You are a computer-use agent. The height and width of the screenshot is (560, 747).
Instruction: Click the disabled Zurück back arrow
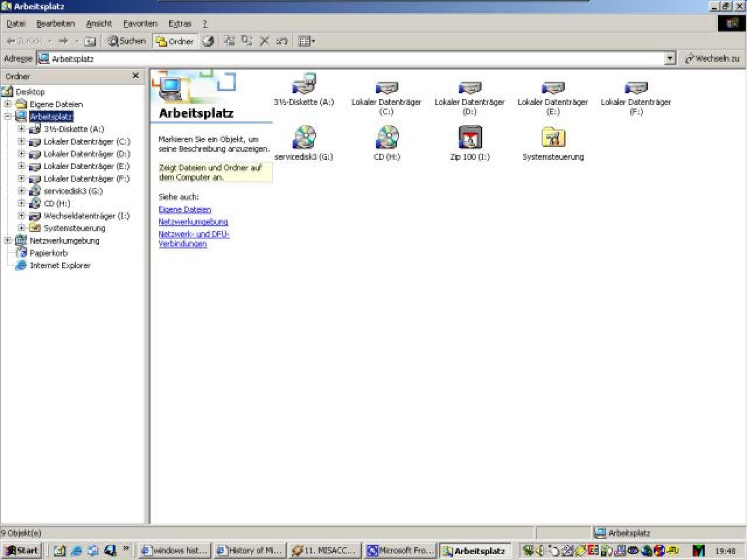pos(24,41)
